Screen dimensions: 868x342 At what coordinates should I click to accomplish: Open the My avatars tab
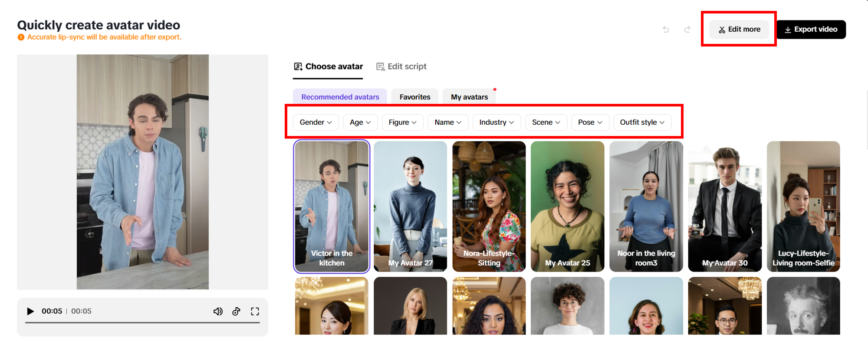(469, 97)
